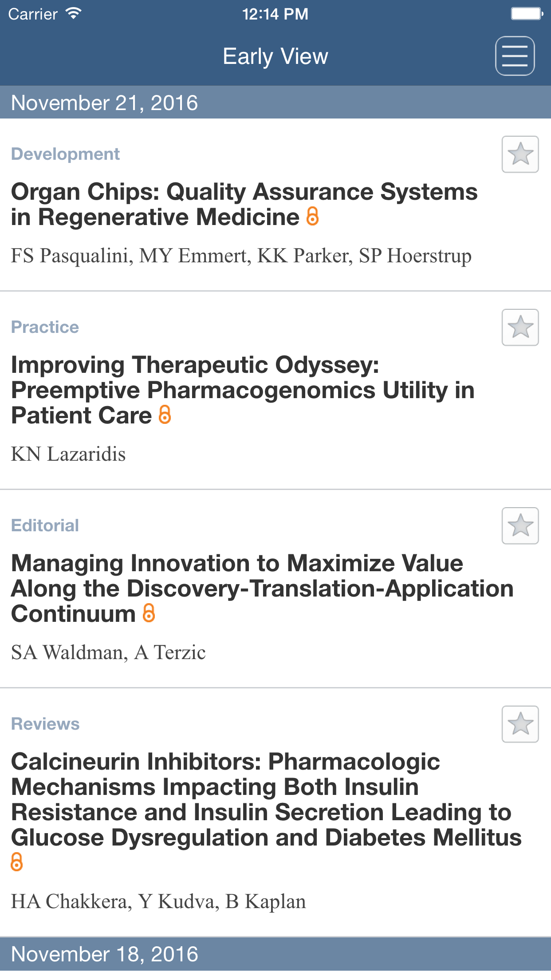This screenshot has width=551, height=980.
Task: Tap open-access lock icon on Organ Chips title
Action: [x=313, y=217]
